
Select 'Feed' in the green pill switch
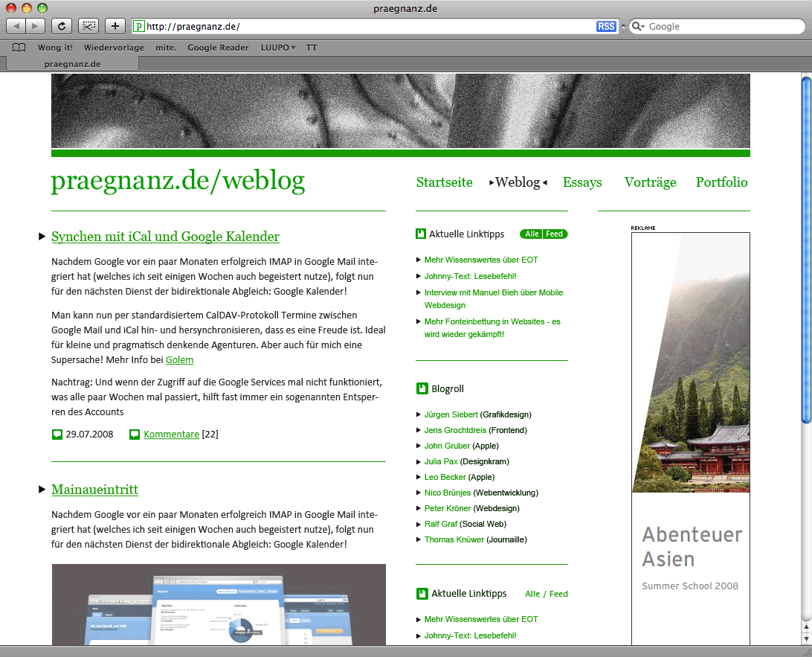[x=555, y=234]
